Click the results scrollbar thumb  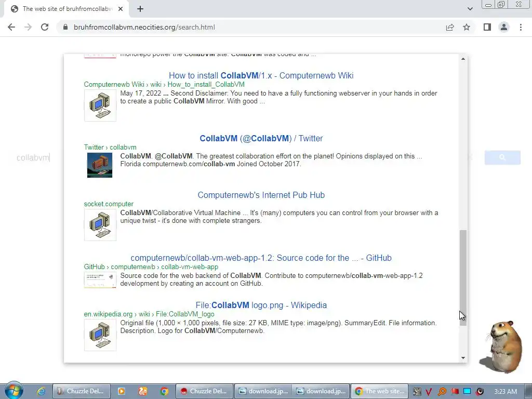pos(463,278)
